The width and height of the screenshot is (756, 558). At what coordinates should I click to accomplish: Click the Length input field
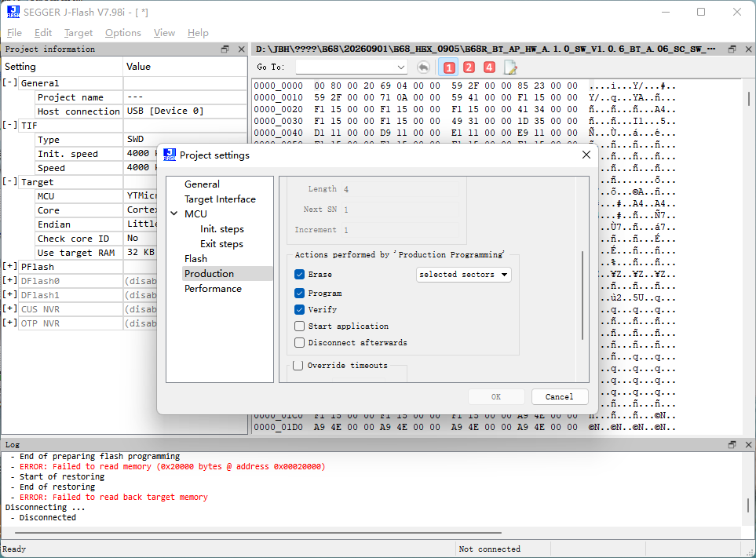click(400, 189)
